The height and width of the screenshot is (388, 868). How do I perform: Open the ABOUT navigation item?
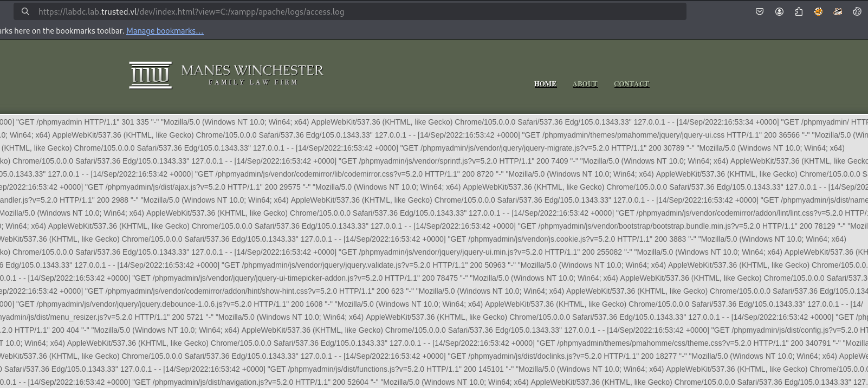click(585, 84)
